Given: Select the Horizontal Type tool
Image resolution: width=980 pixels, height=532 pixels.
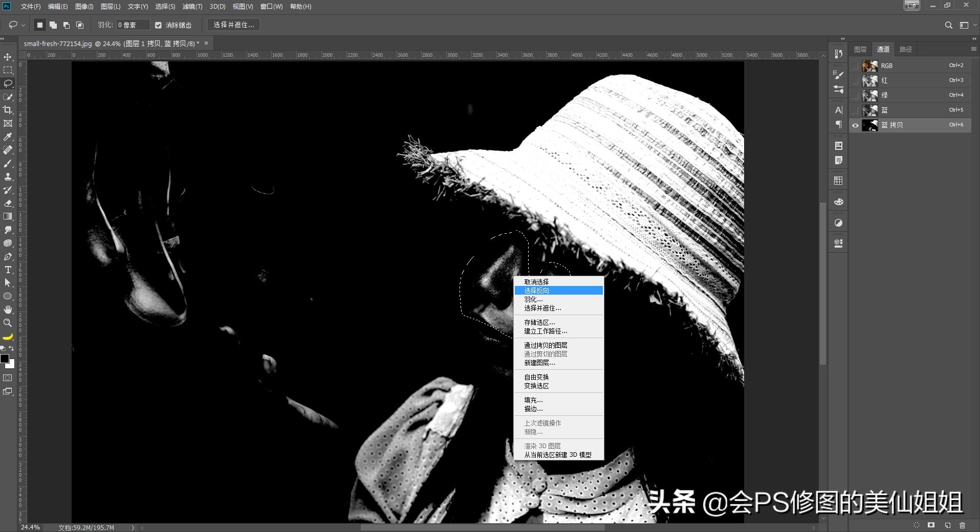Looking at the screenshot, I should [8, 270].
